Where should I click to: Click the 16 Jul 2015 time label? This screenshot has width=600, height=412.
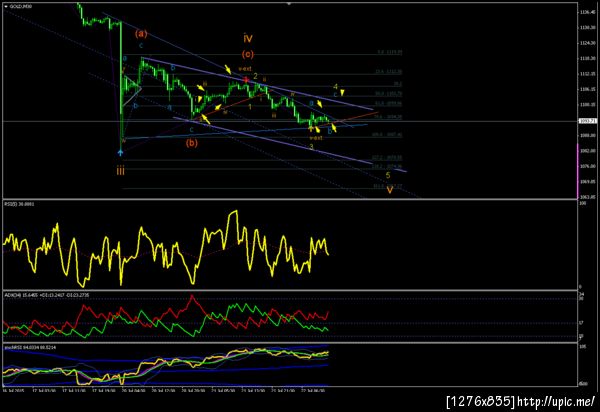(x=13, y=391)
